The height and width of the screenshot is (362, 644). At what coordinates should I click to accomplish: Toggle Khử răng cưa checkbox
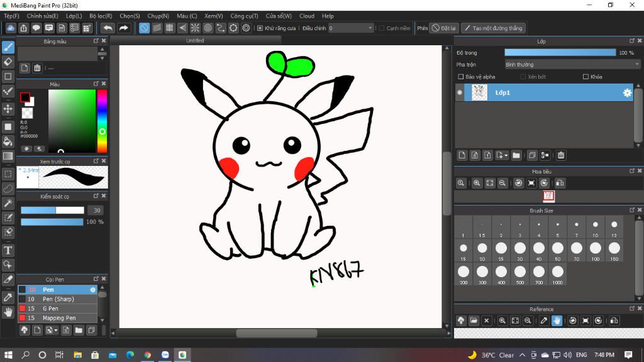[x=260, y=28]
